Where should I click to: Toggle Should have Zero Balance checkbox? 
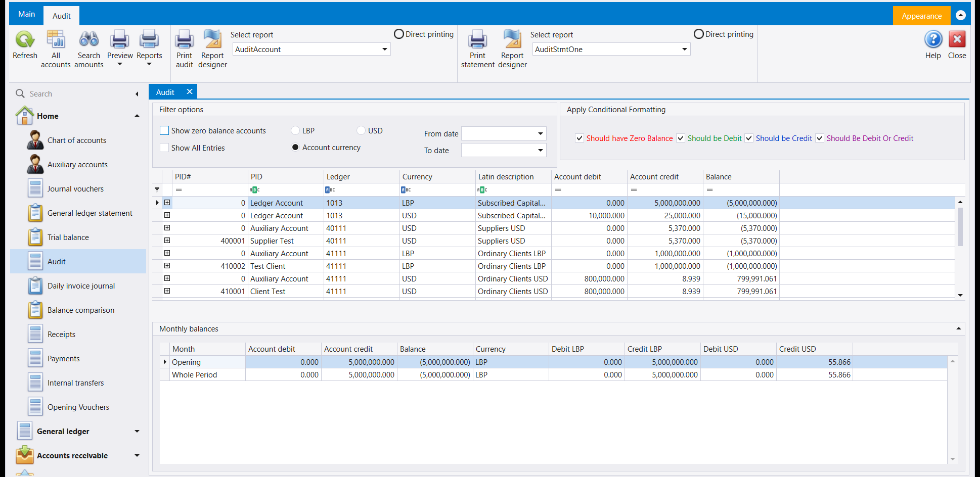click(580, 138)
